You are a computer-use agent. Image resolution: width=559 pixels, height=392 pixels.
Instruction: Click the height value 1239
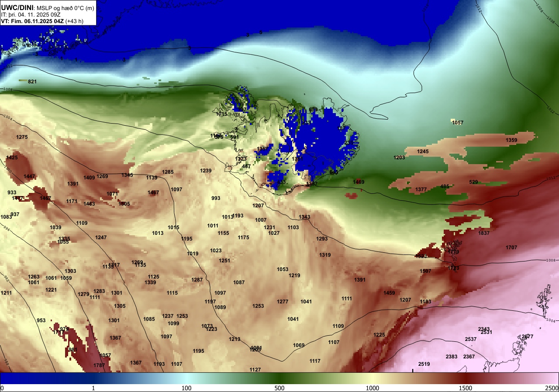[x=206, y=171]
